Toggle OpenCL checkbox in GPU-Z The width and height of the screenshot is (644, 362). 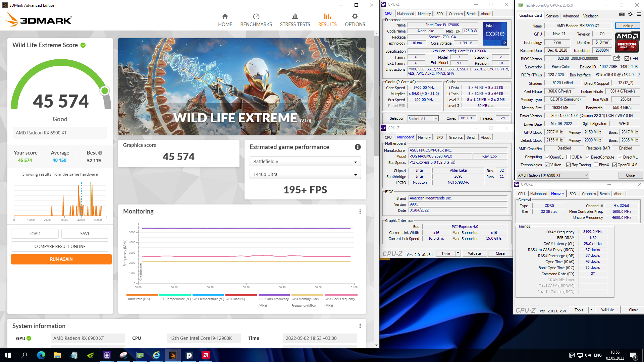pos(547,157)
